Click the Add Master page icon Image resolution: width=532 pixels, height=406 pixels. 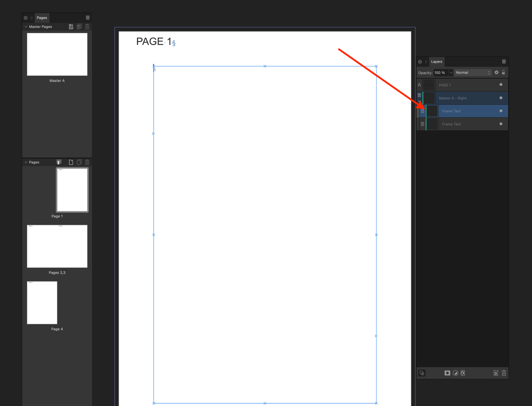[x=71, y=27]
